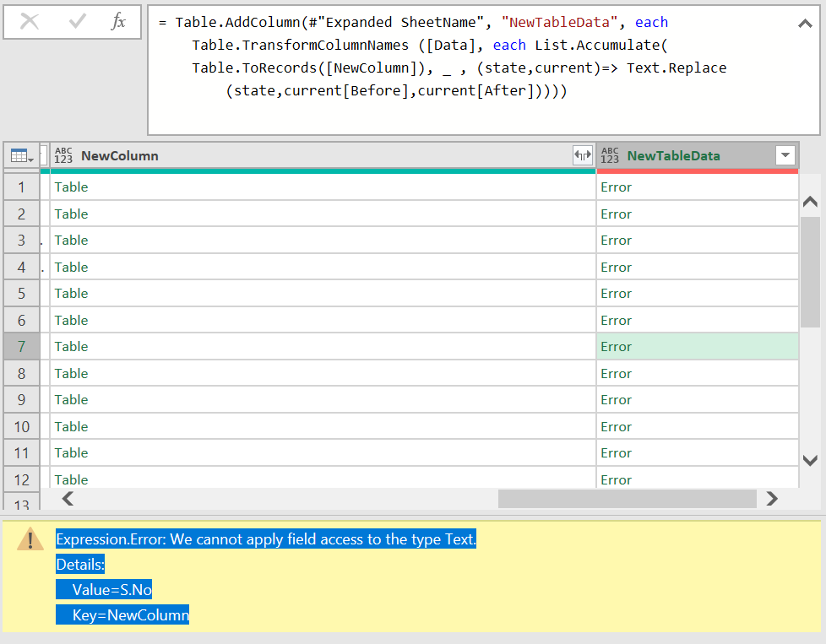Select Table value in row 2
Viewport: 826px width, 644px height.
[71, 214]
